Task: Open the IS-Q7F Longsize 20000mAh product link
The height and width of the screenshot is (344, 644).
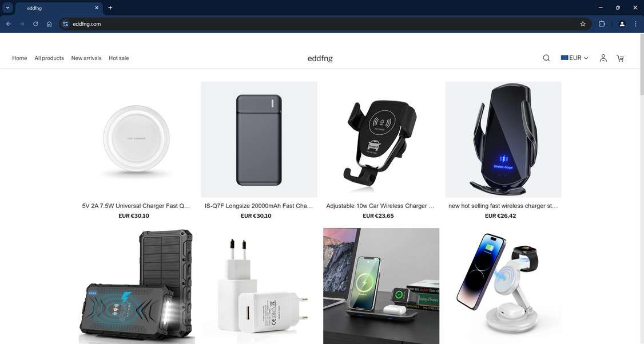Action: pos(259,206)
